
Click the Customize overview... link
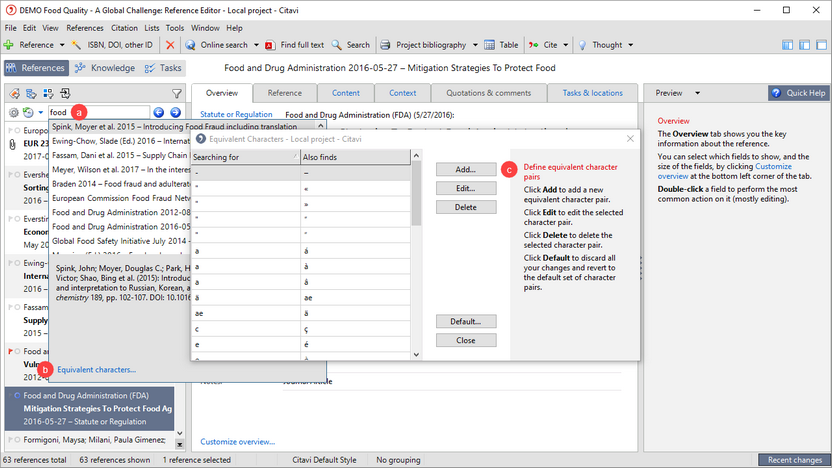[x=238, y=441]
